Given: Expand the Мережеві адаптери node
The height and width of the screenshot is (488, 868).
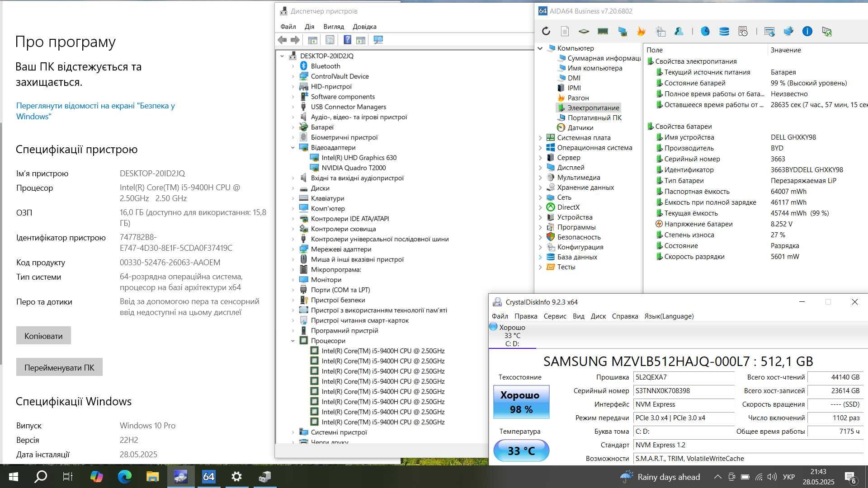Looking at the screenshot, I should 292,249.
